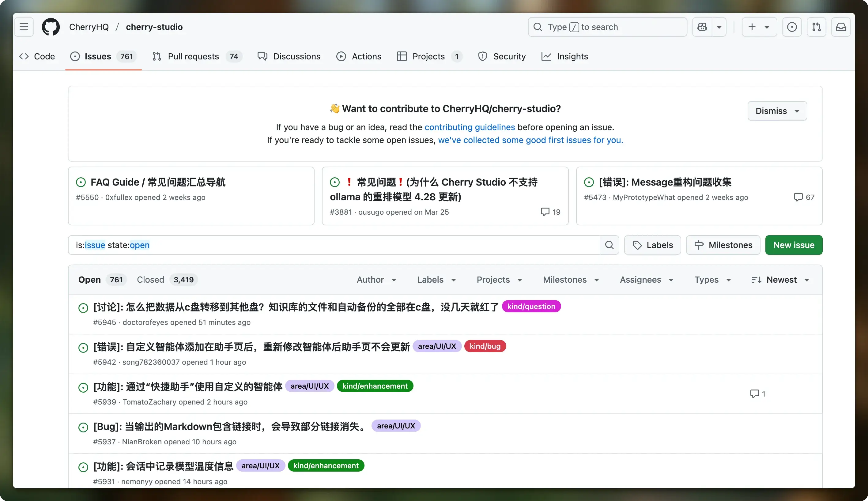This screenshot has height=501, width=868.
Task: Click inside the issue search input field
Action: [310, 245]
